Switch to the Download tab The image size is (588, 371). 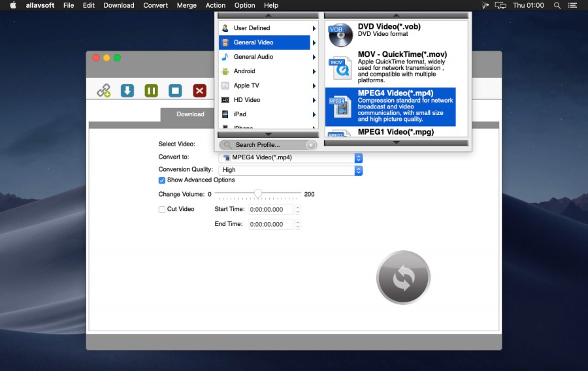(x=190, y=114)
